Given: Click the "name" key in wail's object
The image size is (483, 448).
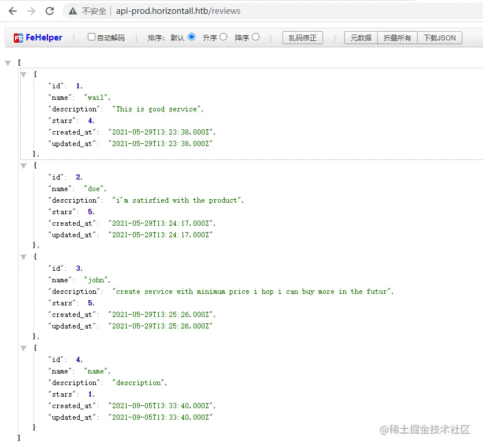Looking at the screenshot, I should (60, 98).
